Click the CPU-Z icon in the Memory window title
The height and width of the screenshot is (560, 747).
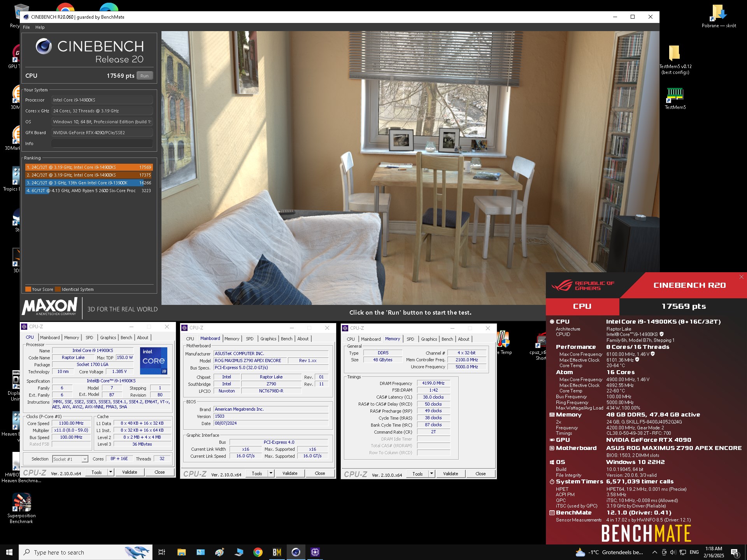[345, 328]
